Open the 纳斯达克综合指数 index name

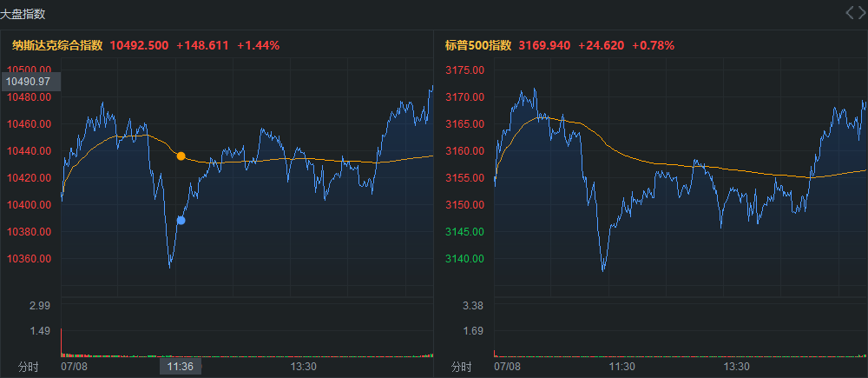point(57,45)
